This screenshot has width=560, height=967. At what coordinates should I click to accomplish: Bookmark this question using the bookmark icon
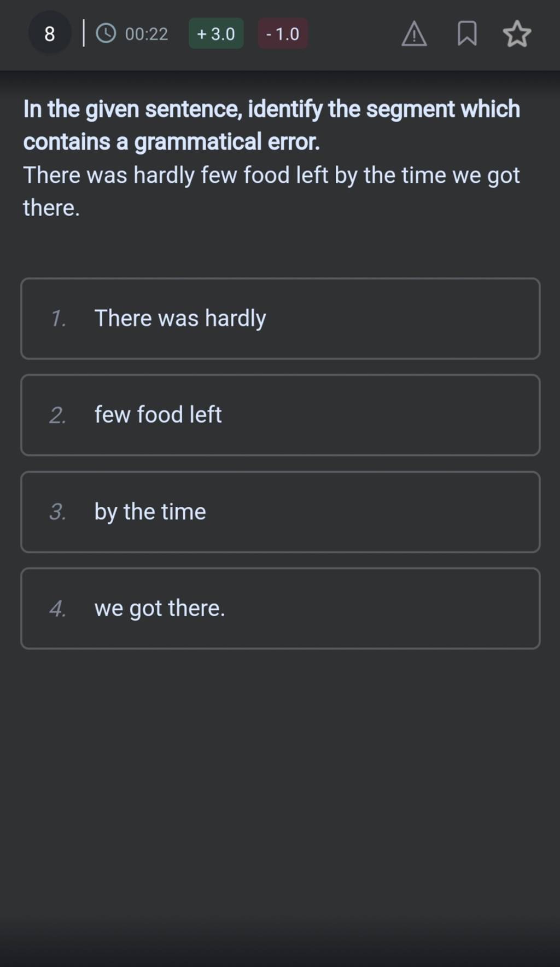pyautogui.click(x=468, y=34)
